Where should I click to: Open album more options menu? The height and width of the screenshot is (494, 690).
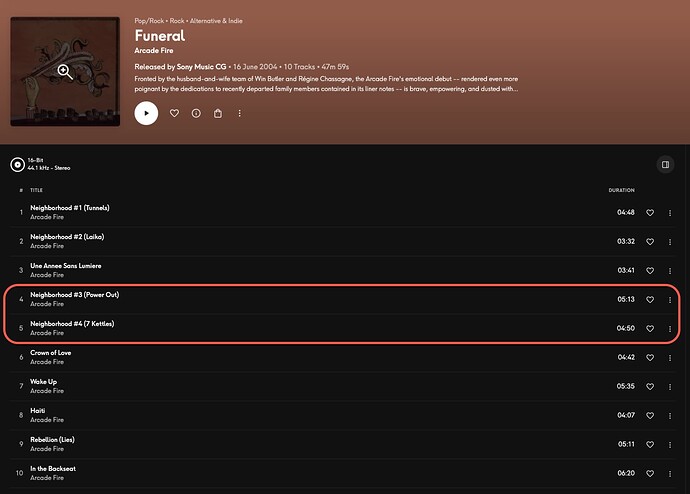click(x=239, y=113)
